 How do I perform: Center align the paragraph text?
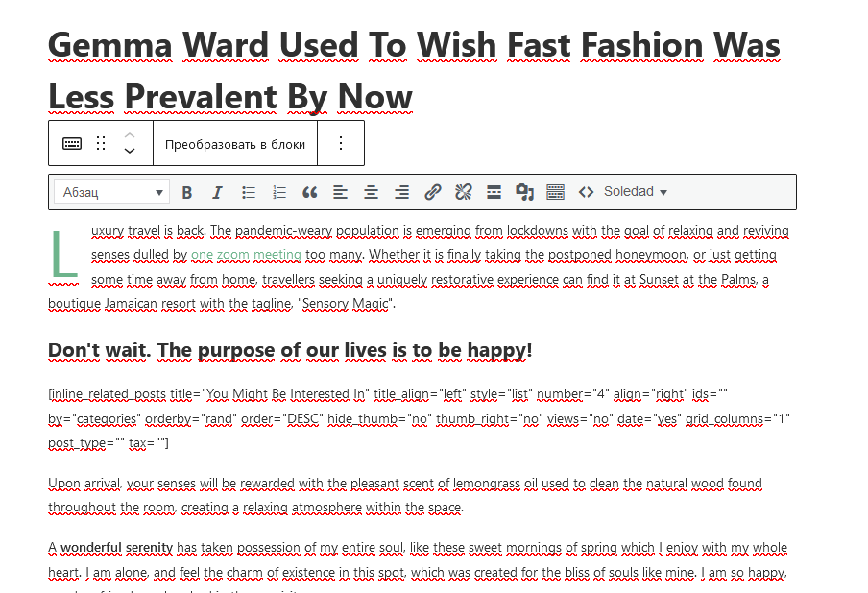pyautogui.click(x=371, y=192)
